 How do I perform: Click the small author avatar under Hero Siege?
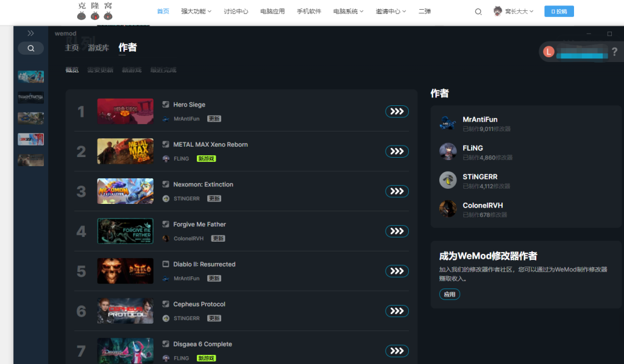pyautogui.click(x=166, y=119)
